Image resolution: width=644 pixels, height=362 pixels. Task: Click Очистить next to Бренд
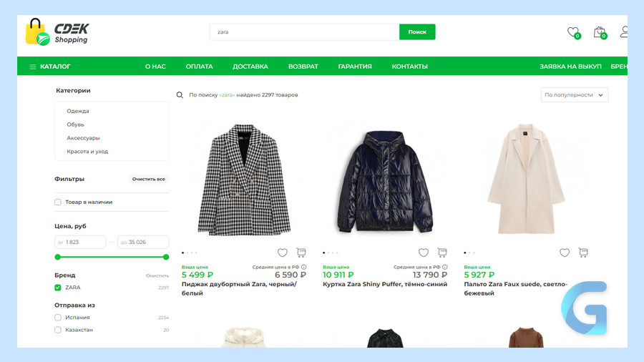(157, 276)
